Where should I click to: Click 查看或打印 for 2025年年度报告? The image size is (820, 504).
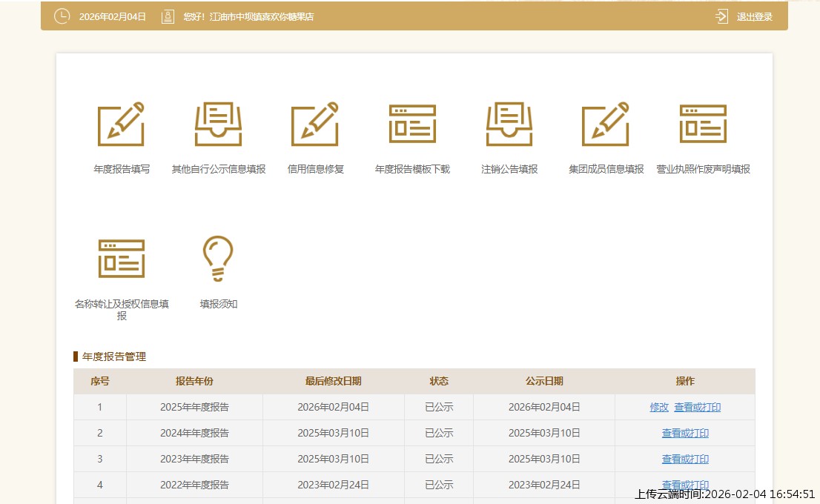pyautogui.click(x=697, y=407)
